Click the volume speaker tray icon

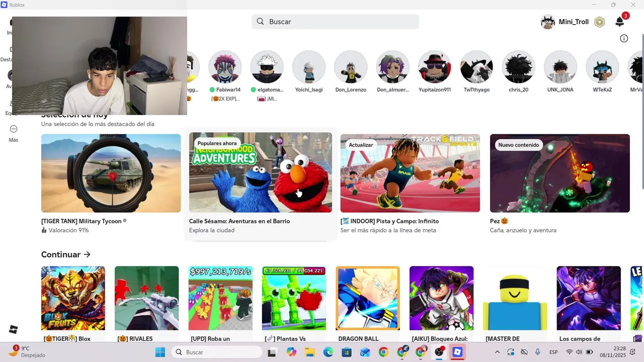(x=579, y=352)
